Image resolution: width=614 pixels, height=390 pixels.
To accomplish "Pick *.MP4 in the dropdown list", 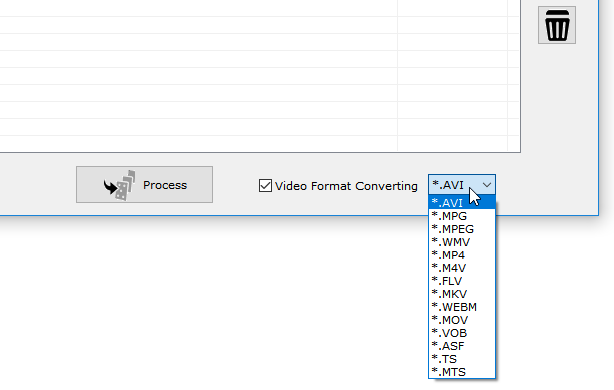I will pyautogui.click(x=462, y=255).
